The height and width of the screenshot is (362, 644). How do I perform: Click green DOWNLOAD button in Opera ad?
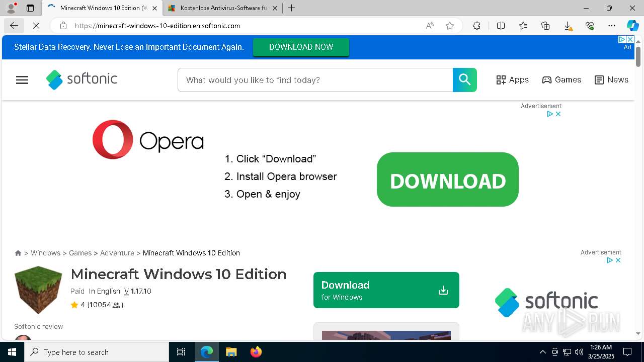click(448, 179)
